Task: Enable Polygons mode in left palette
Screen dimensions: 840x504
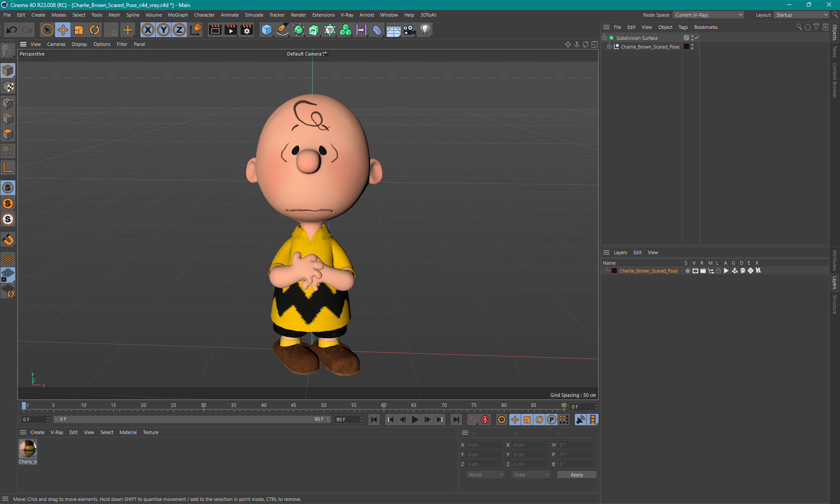Action: 8,134
